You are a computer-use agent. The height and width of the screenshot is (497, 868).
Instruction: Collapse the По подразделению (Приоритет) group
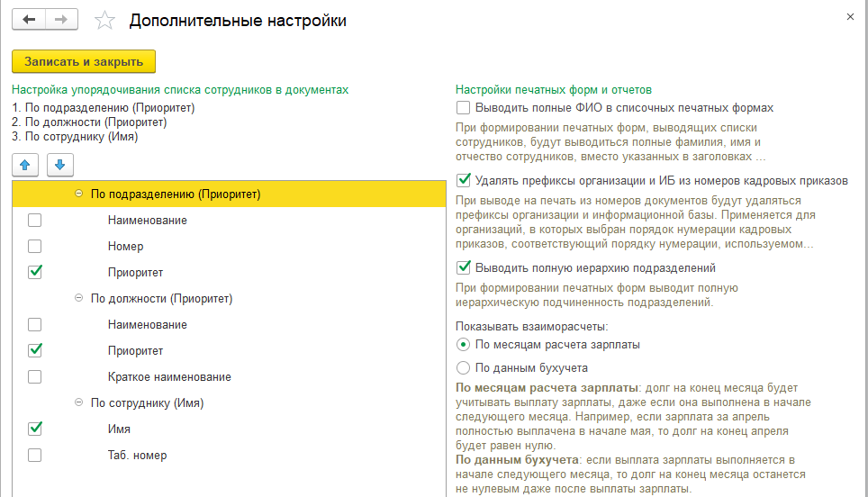pyautogui.click(x=78, y=194)
